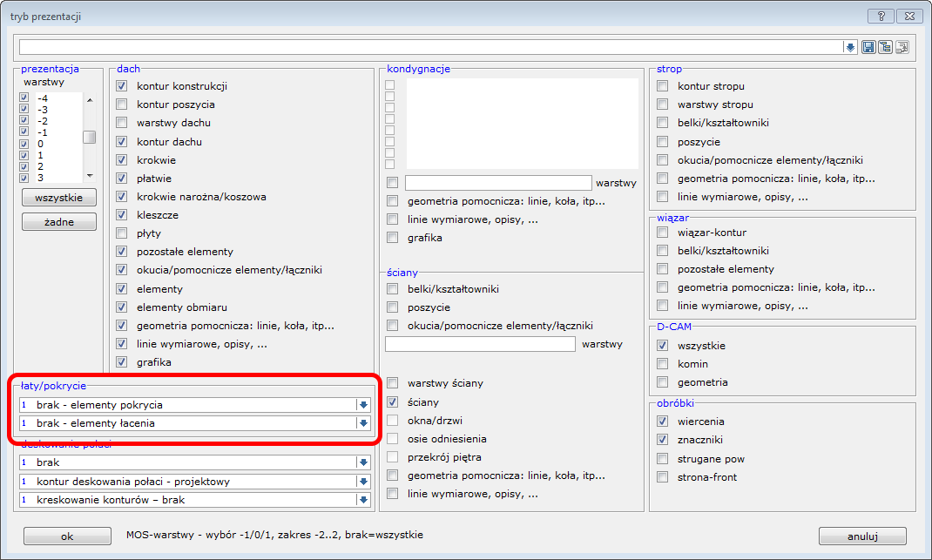
Task: Click the 'żadne' button
Action: coord(59,222)
